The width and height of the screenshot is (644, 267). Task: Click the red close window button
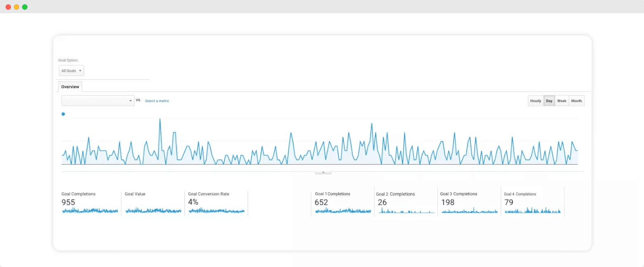8,7
